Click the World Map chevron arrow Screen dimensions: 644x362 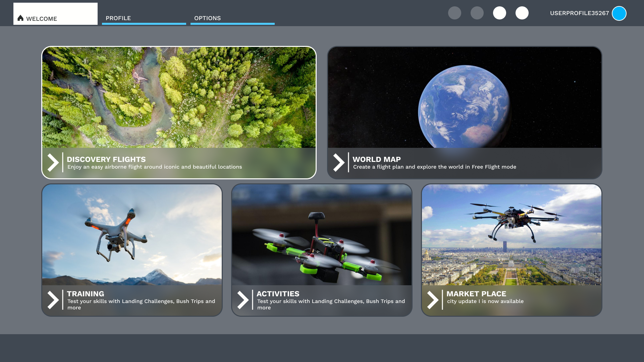pyautogui.click(x=339, y=163)
